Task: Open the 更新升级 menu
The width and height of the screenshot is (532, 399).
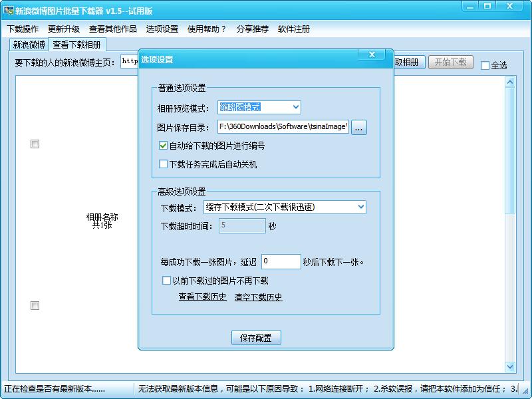Action: point(63,29)
